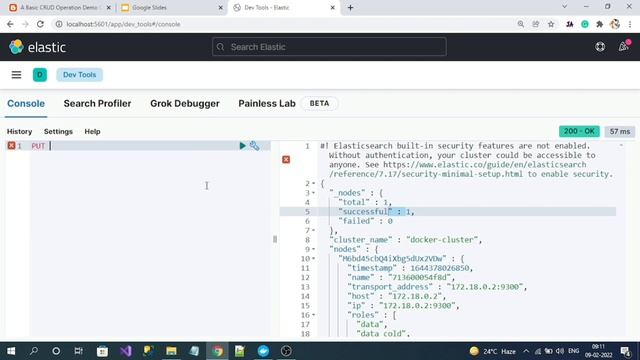Go back with browser back arrow
This screenshot has width=640, height=360.
click(10, 24)
